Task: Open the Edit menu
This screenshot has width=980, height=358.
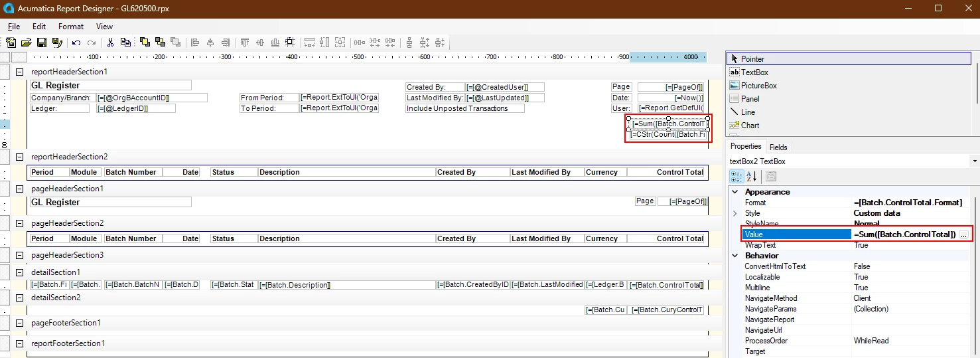Action: tap(38, 27)
